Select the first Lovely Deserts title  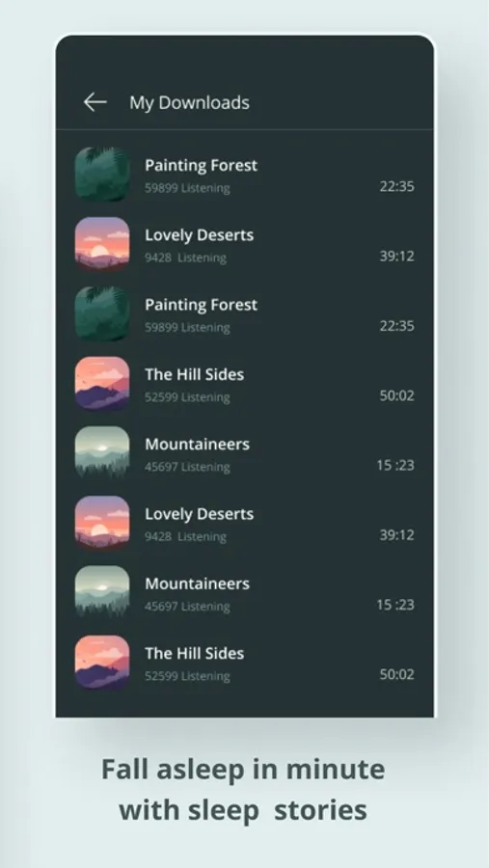coord(200,235)
